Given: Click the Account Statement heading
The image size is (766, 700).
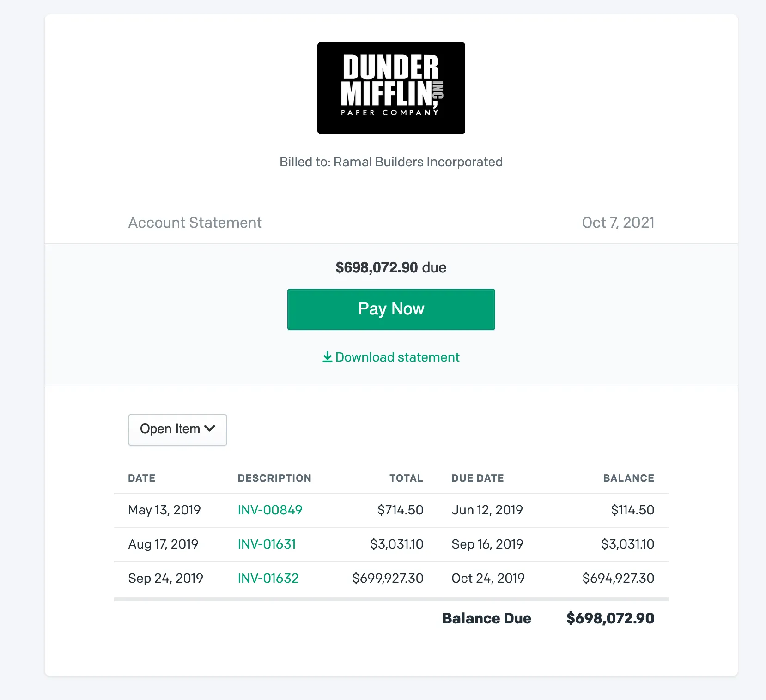Looking at the screenshot, I should click(x=195, y=223).
